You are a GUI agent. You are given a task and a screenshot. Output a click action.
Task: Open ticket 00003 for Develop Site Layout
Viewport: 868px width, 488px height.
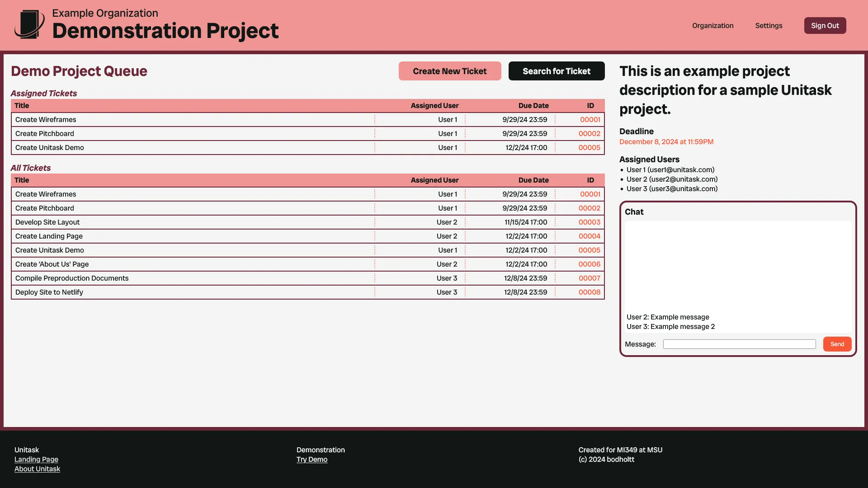[x=589, y=222]
